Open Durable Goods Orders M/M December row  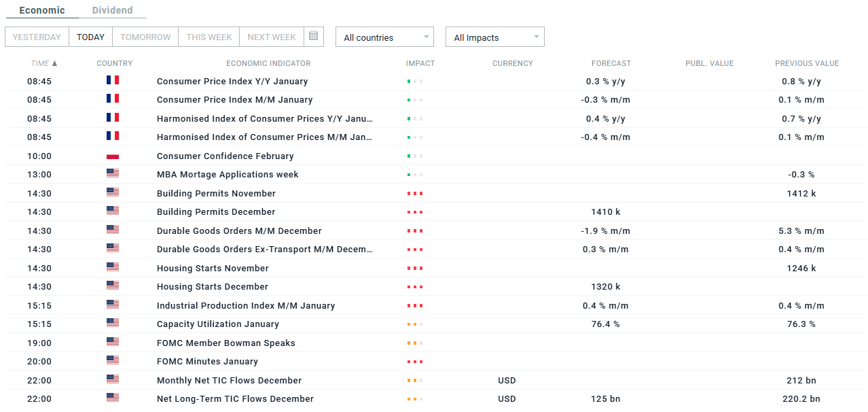(239, 230)
